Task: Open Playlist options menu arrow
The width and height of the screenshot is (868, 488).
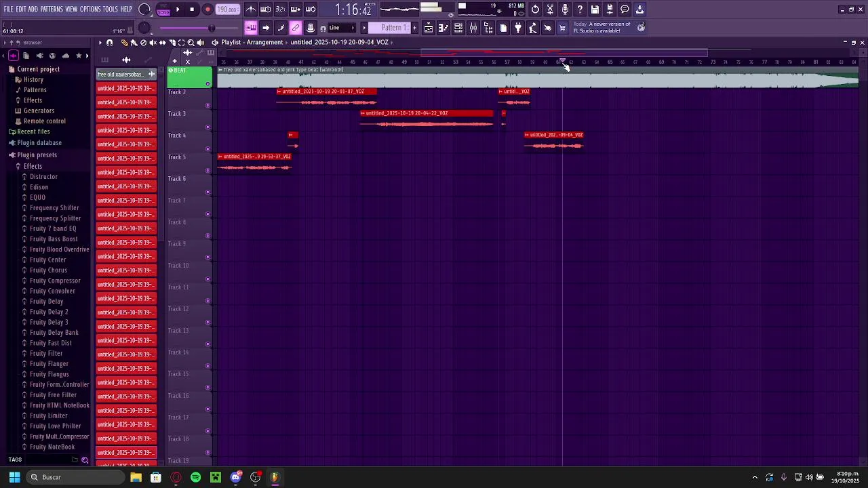Action: pyautogui.click(x=100, y=43)
